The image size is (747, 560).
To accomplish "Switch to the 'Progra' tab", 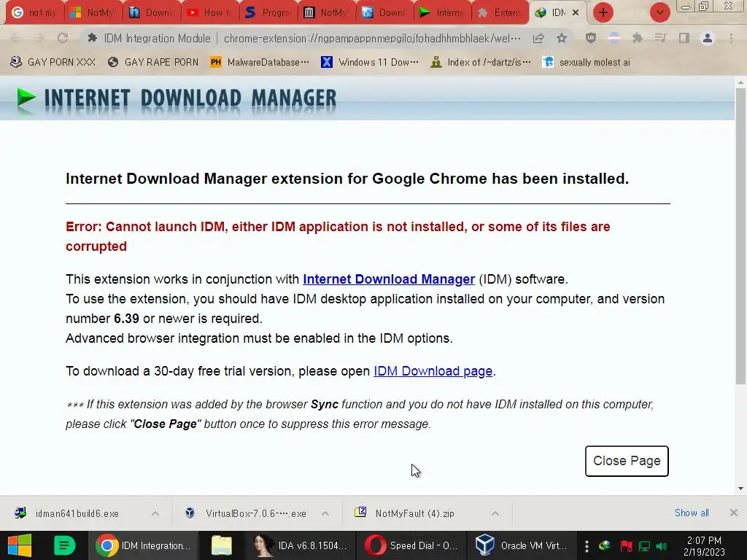I will [268, 12].
